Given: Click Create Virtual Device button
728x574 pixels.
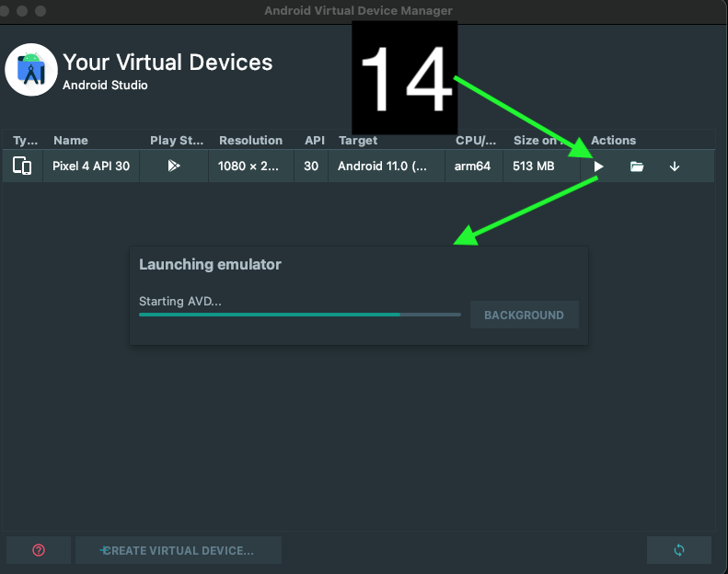Looking at the screenshot, I should click(179, 550).
